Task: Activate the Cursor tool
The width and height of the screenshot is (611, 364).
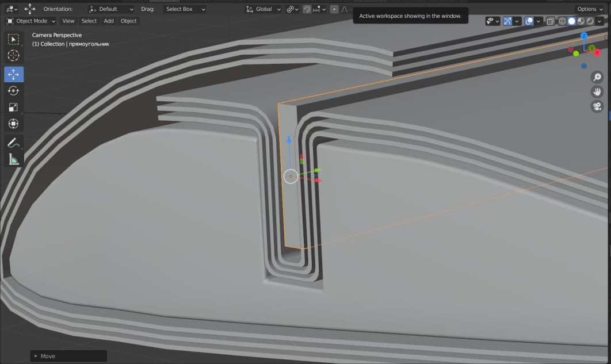Action: click(14, 56)
